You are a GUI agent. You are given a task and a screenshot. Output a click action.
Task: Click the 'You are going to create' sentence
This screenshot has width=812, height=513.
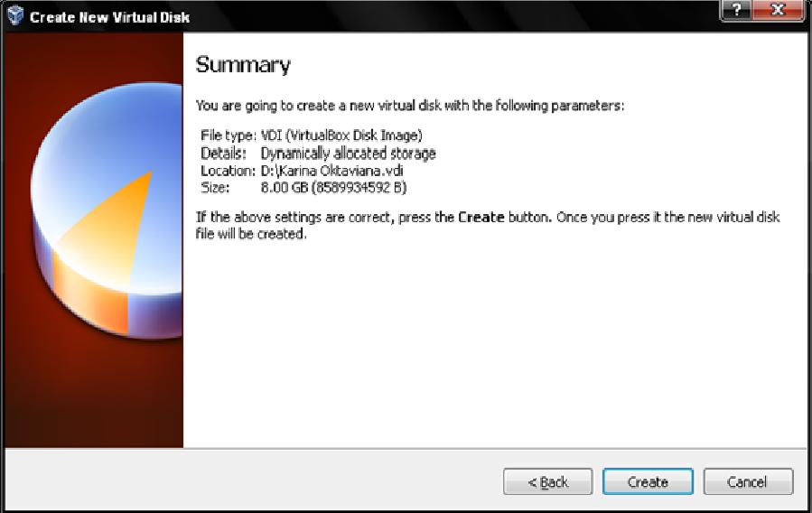tap(410, 106)
